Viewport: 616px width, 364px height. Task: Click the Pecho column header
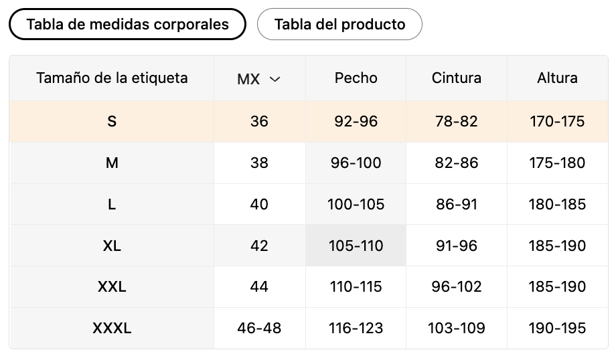tap(356, 78)
